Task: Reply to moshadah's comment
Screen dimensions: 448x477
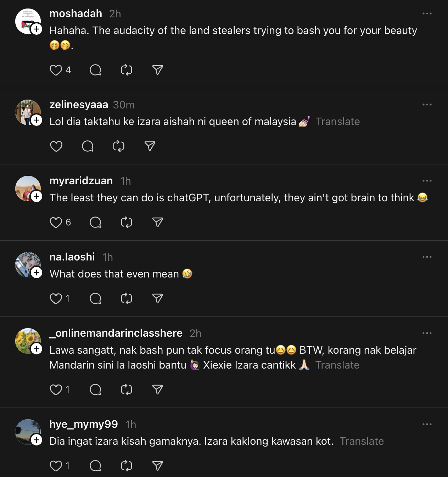Action: (95, 70)
